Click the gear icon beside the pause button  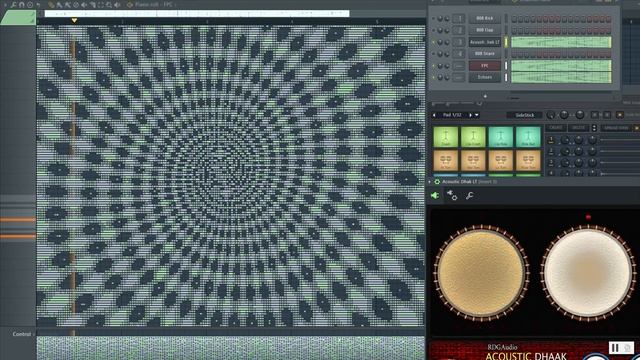pyautogui.click(x=627, y=348)
